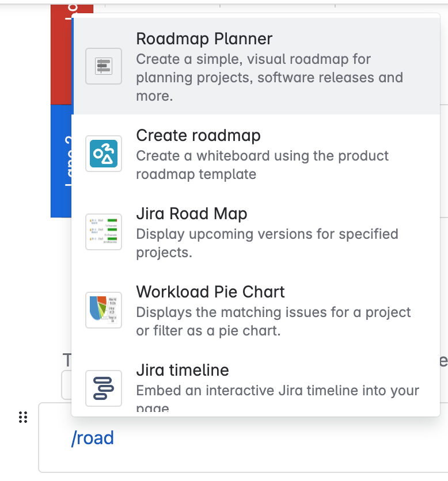Select the Workload Pie Chart title
This screenshot has height=481, width=448.
pos(210,292)
